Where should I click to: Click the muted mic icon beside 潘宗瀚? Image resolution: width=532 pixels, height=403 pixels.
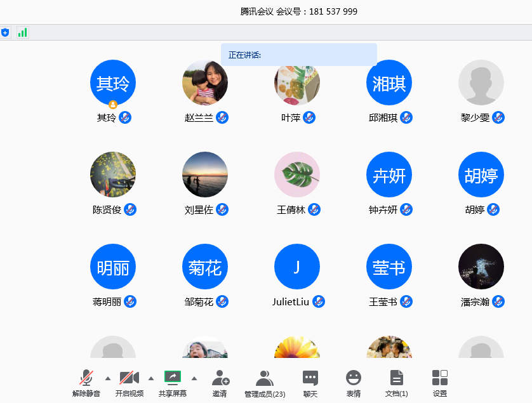tap(498, 301)
